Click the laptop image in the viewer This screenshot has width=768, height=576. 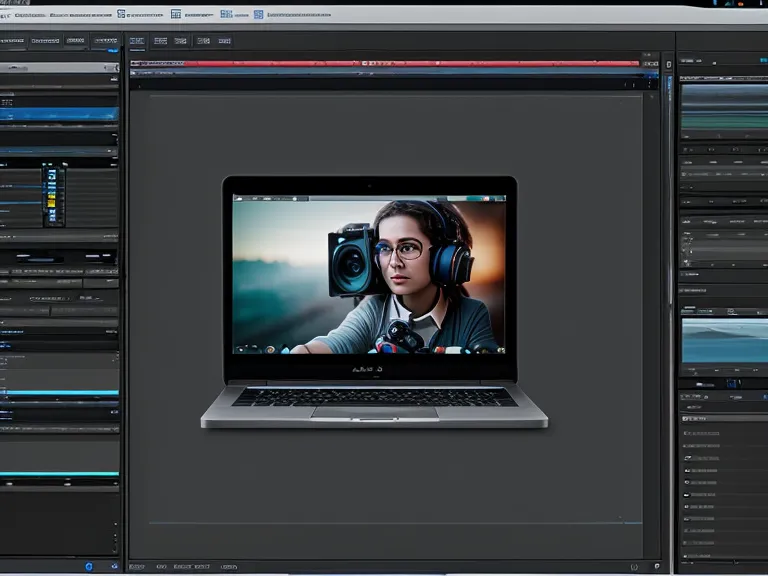click(x=374, y=302)
